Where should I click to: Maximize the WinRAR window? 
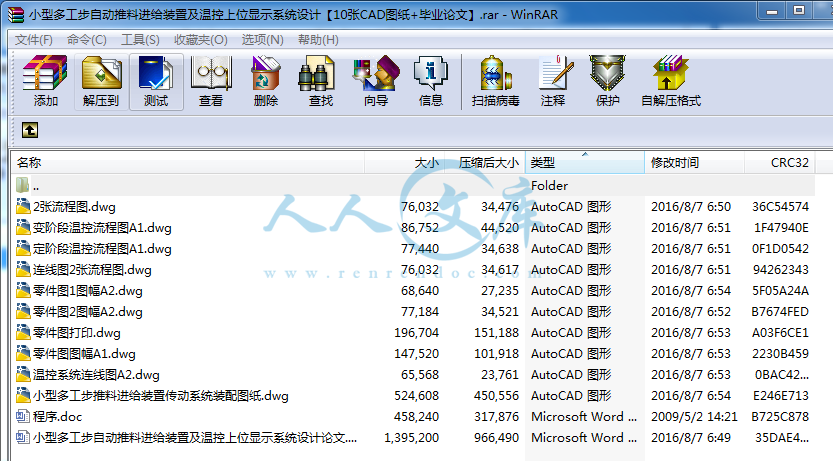click(x=799, y=12)
